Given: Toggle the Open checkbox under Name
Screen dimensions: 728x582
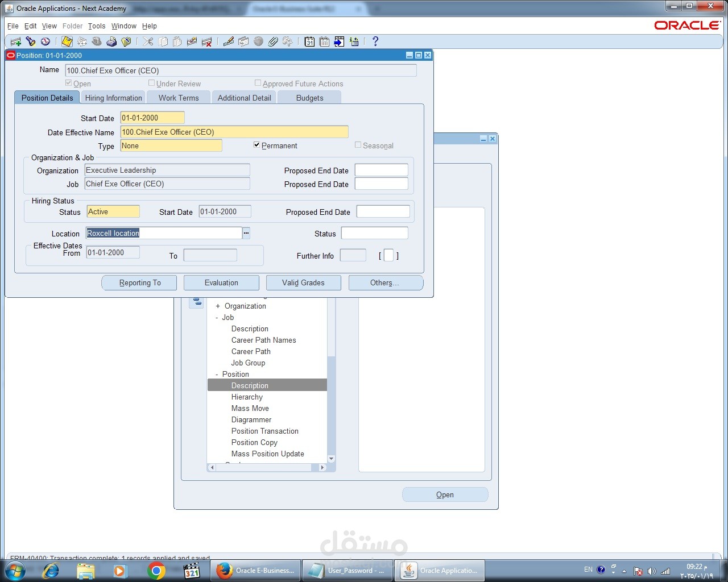Looking at the screenshot, I should pos(69,83).
